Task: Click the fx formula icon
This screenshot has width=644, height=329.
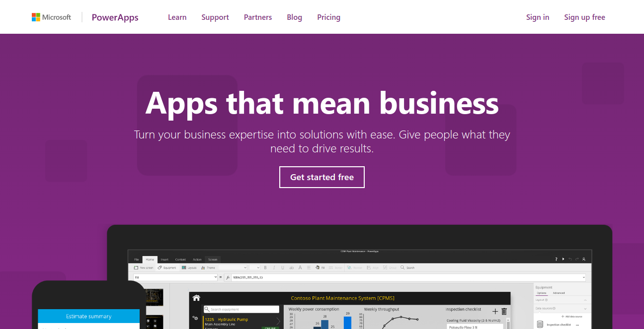Action: [x=228, y=277]
